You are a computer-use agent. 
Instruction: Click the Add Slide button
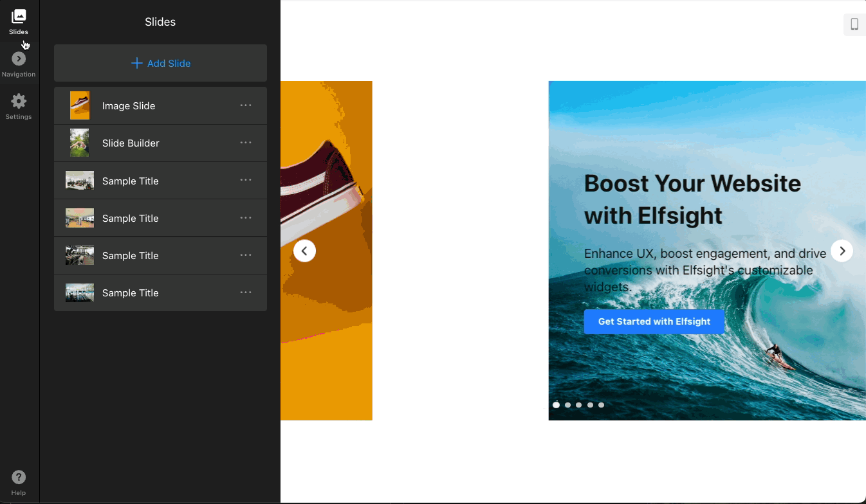coord(160,63)
